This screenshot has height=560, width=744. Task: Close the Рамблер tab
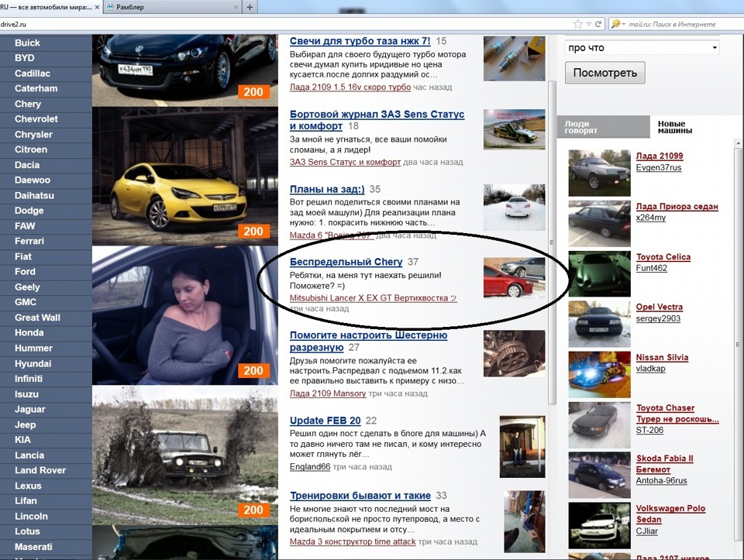pos(236,7)
